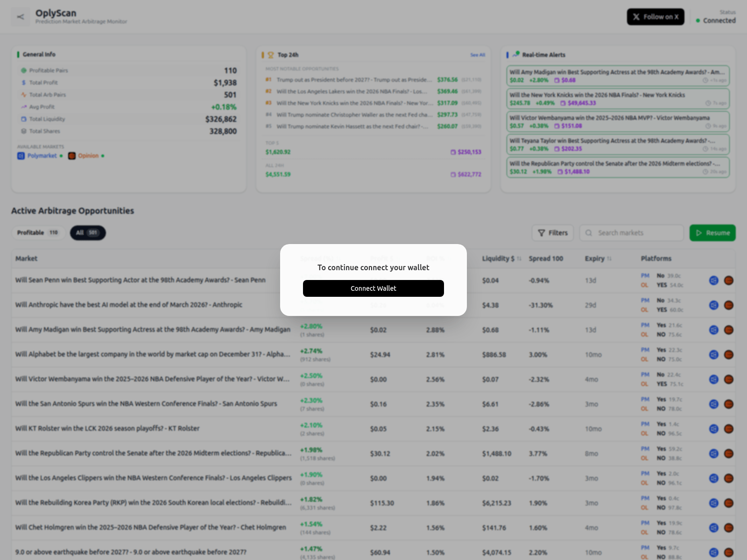747x560 pixels.
Task: Select Top 24h item #3 New York Knicks
Action: pyautogui.click(x=373, y=103)
